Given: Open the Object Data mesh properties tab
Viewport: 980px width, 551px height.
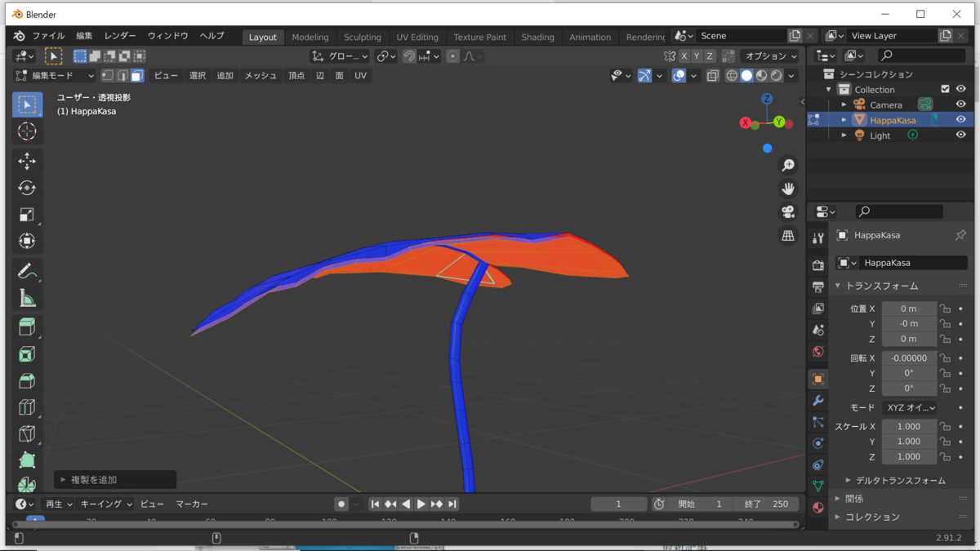Looking at the screenshot, I should click(x=818, y=486).
